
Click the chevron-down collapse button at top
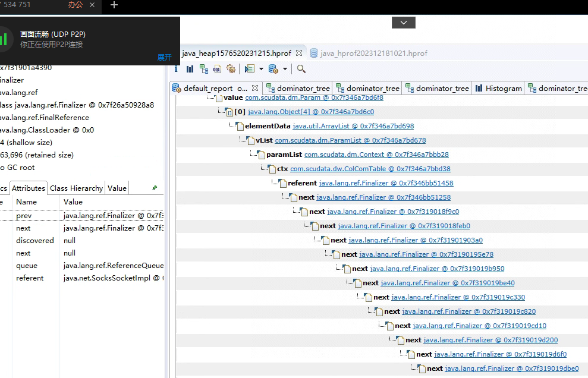(404, 23)
